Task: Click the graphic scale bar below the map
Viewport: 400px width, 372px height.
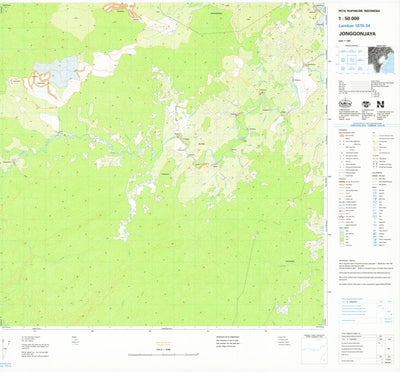Action: [163, 354]
